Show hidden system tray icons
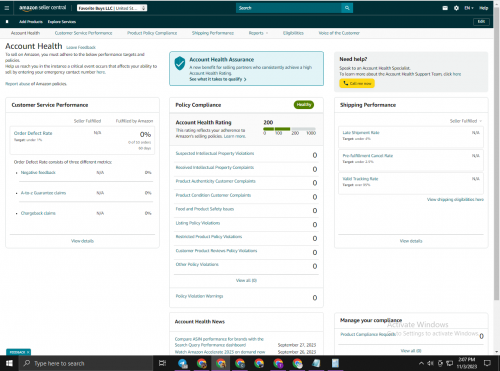The height and width of the screenshot is (371, 500). (421, 363)
